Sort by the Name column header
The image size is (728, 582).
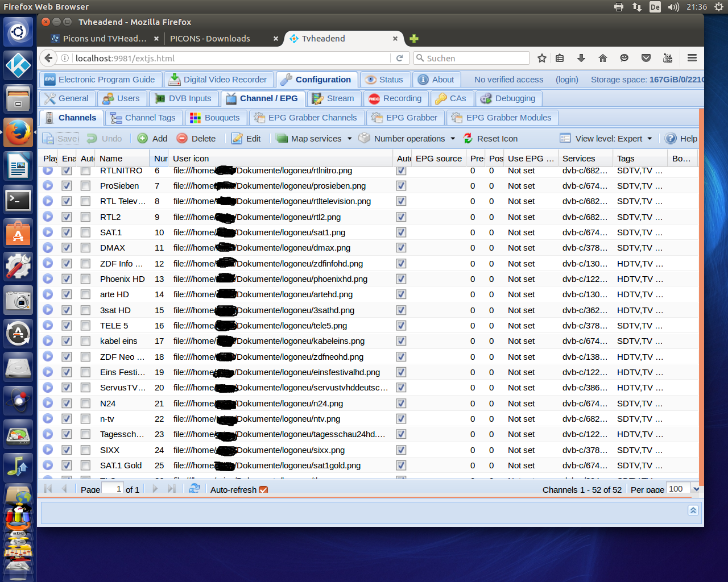122,159
